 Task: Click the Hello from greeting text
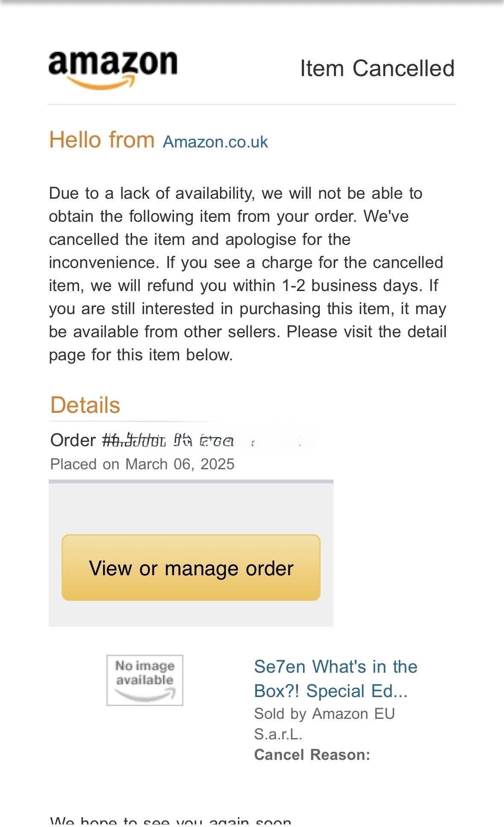click(102, 140)
